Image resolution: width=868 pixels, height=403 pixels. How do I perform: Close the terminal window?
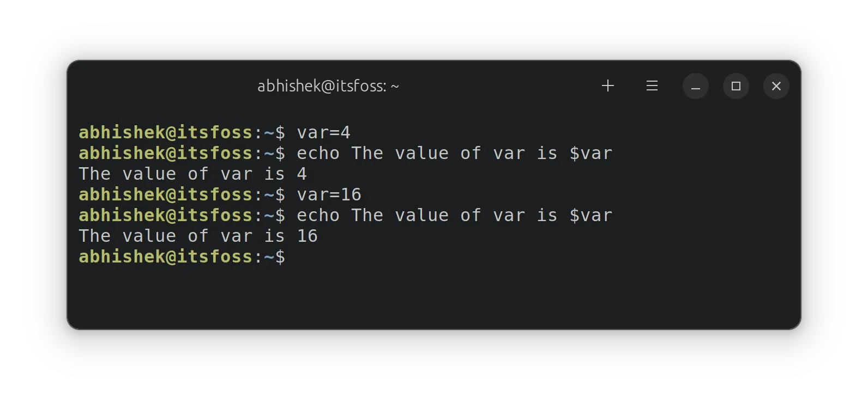click(776, 86)
